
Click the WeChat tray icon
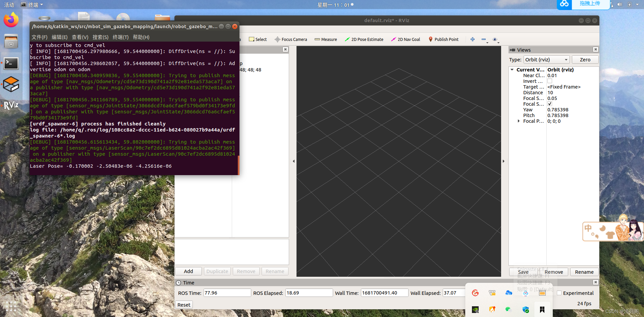click(509, 310)
